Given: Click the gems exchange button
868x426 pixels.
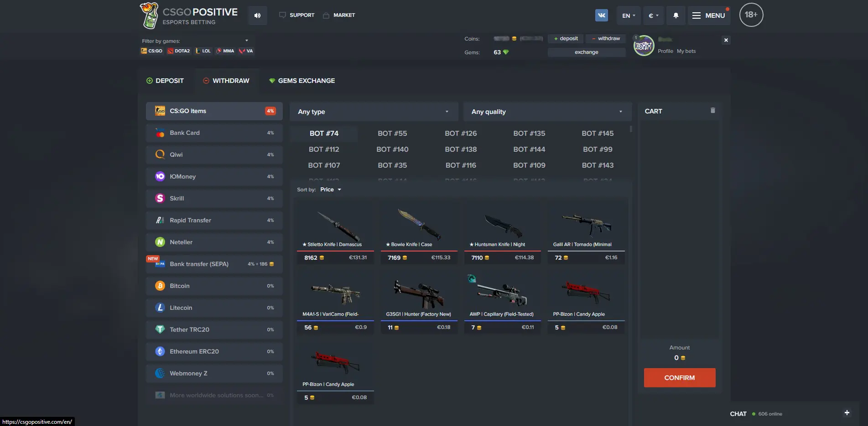Looking at the screenshot, I should pyautogui.click(x=587, y=52).
